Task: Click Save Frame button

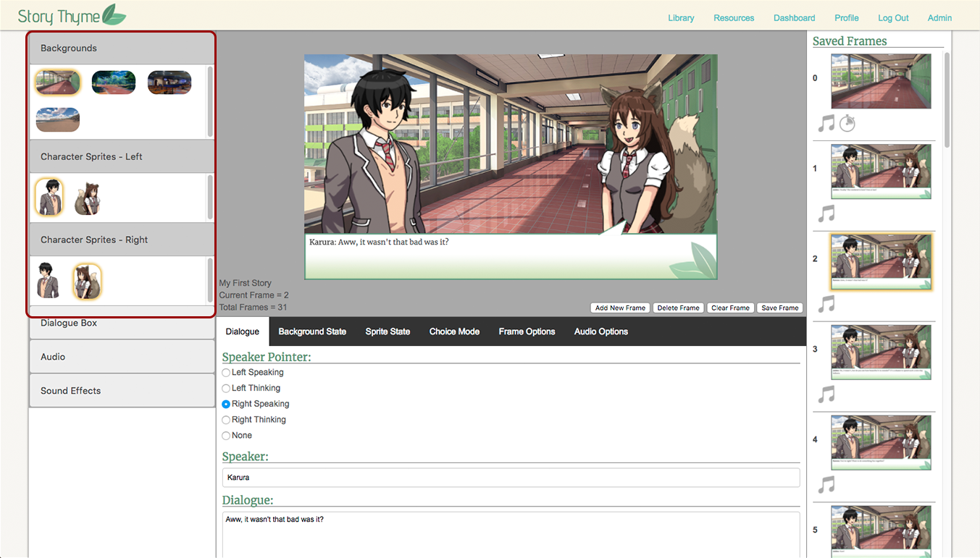Action: point(779,308)
